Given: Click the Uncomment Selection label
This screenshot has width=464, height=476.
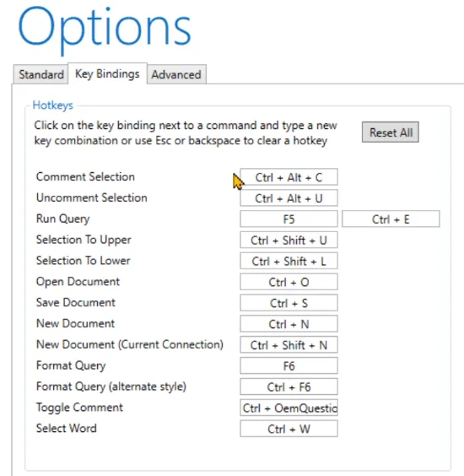Looking at the screenshot, I should click(92, 197).
